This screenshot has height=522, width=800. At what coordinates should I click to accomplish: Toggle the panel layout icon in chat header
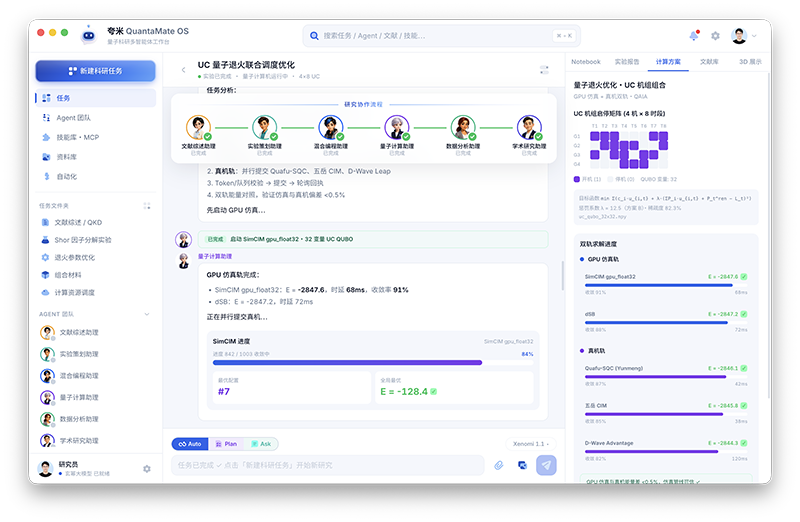coord(544,70)
